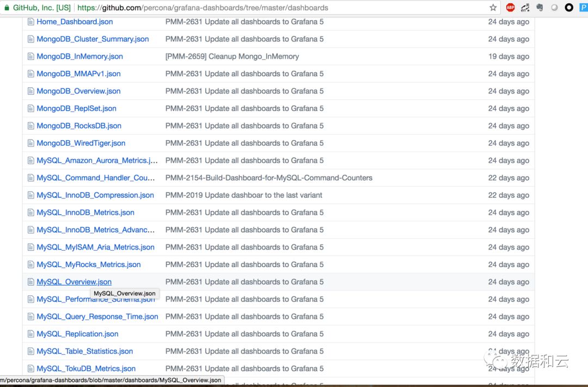Select the file icon beside MongoDB_ReplSet.json
Viewport: 588px width, 387px height.
tap(30, 108)
